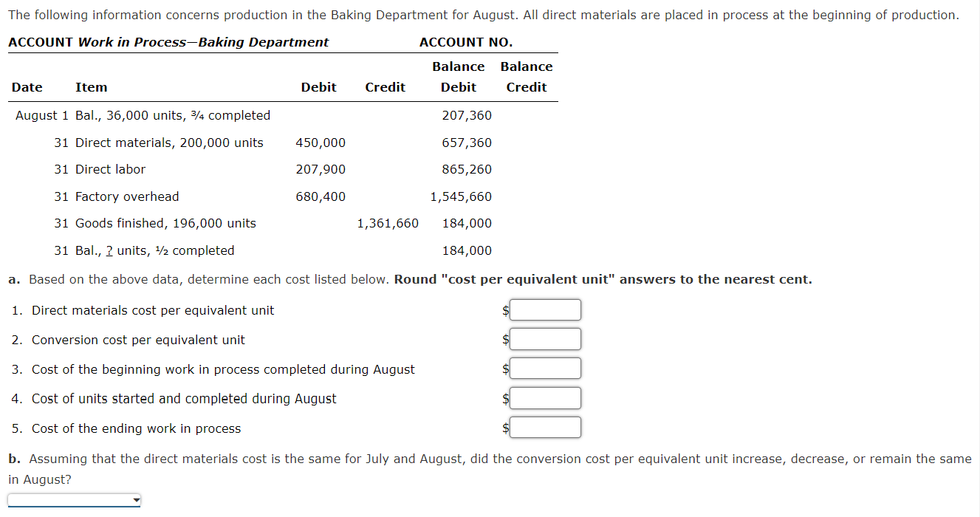
Task: Select the bolded rounding instruction text
Action: pos(604,279)
